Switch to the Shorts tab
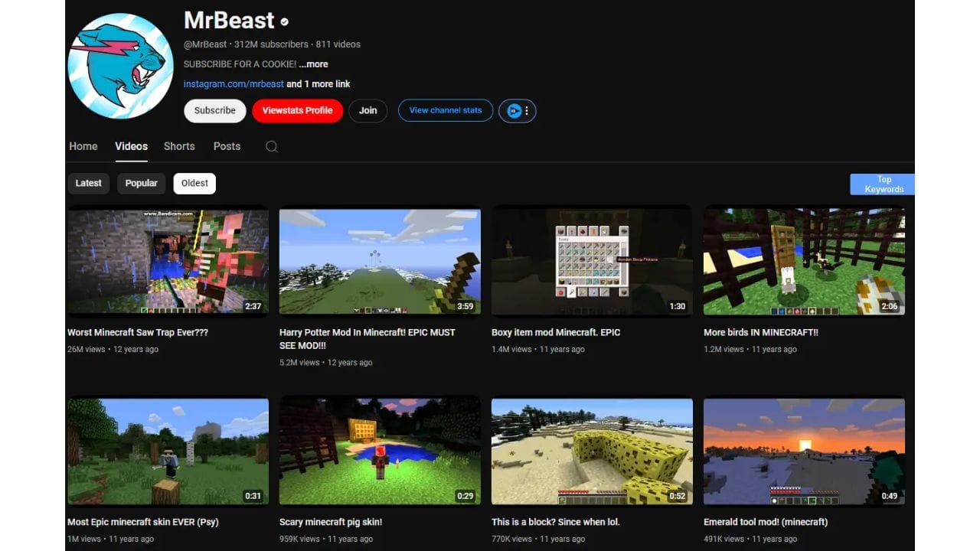 click(x=179, y=146)
